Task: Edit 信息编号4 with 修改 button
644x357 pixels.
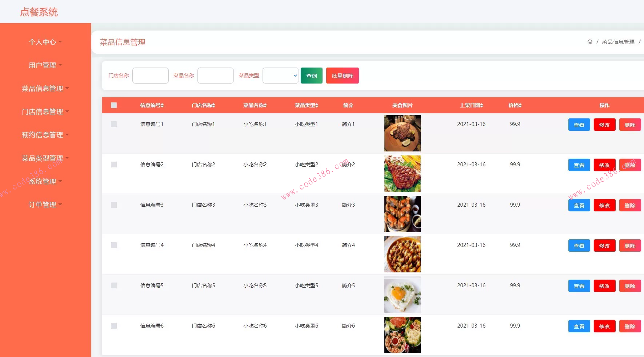Action: (605, 246)
